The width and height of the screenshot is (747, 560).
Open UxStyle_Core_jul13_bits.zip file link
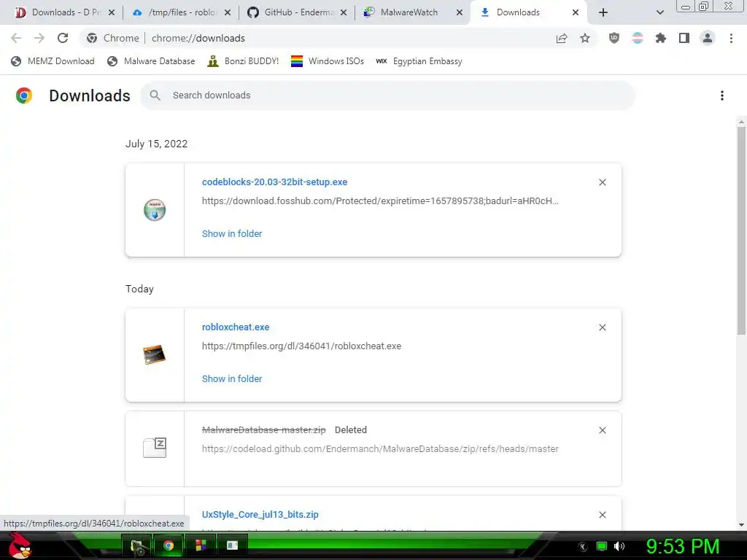[260, 515]
